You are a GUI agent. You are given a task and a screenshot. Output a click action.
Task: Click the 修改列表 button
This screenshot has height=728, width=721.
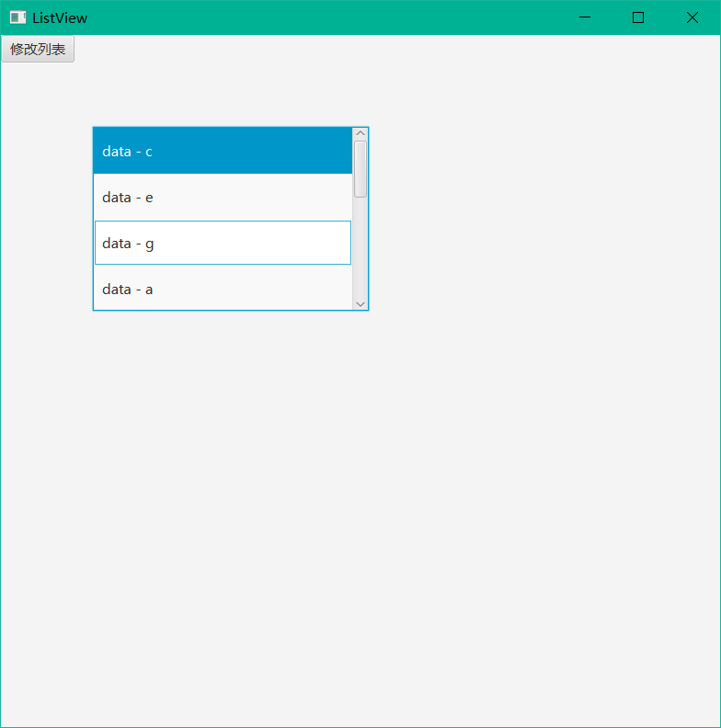coord(38,49)
